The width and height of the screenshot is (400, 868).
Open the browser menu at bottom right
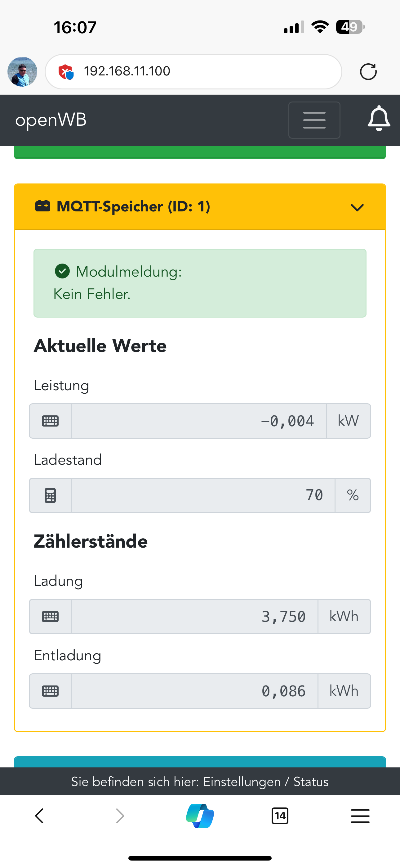360,816
